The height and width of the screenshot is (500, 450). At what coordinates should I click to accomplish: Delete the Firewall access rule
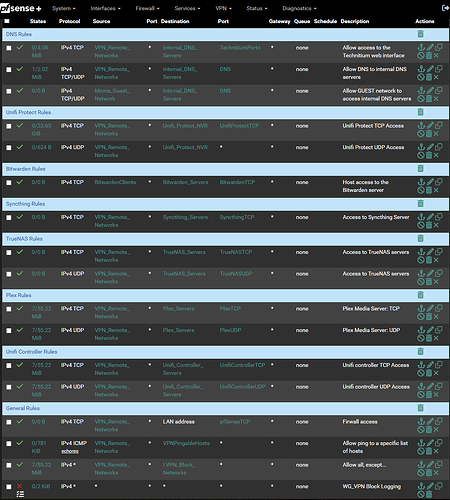click(x=429, y=430)
